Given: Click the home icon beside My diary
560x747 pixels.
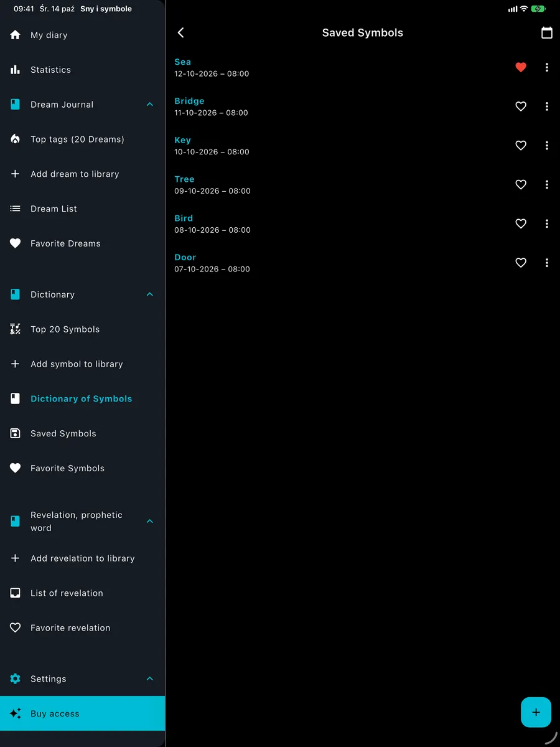Looking at the screenshot, I should coord(16,35).
